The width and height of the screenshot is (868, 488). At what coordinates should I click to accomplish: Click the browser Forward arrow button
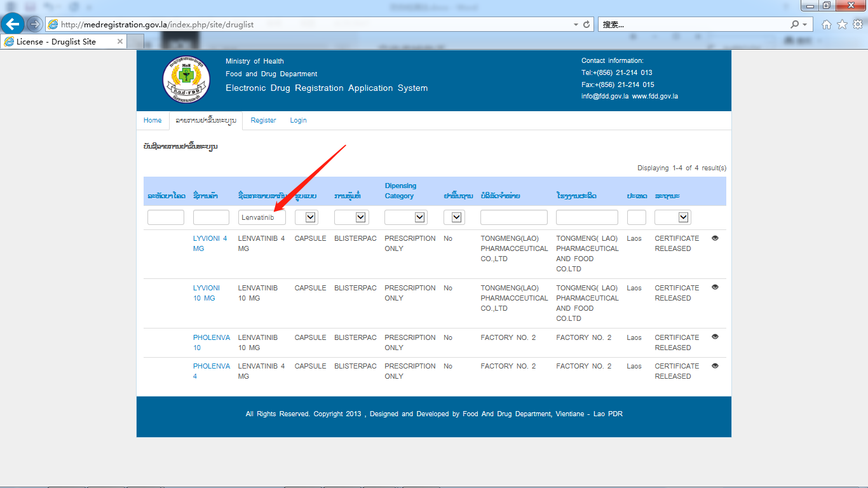coord(34,24)
